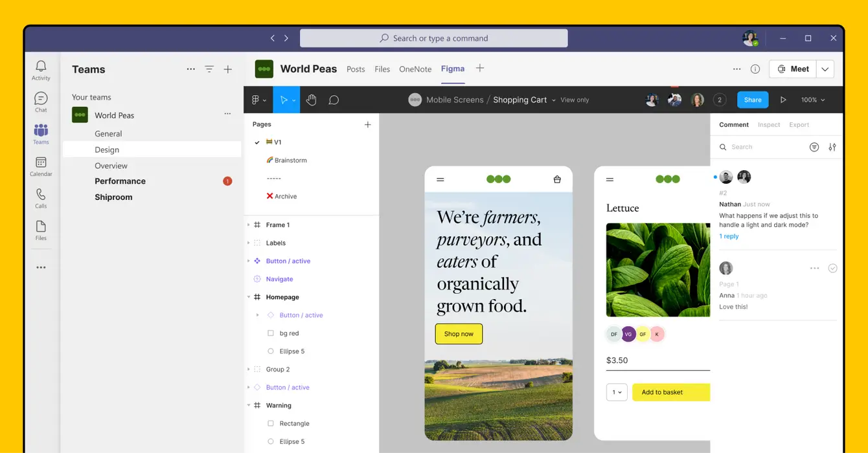This screenshot has height=453, width=868.
Task: Select the Hand tool in Figma toolbar
Action: click(x=311, y=100)
